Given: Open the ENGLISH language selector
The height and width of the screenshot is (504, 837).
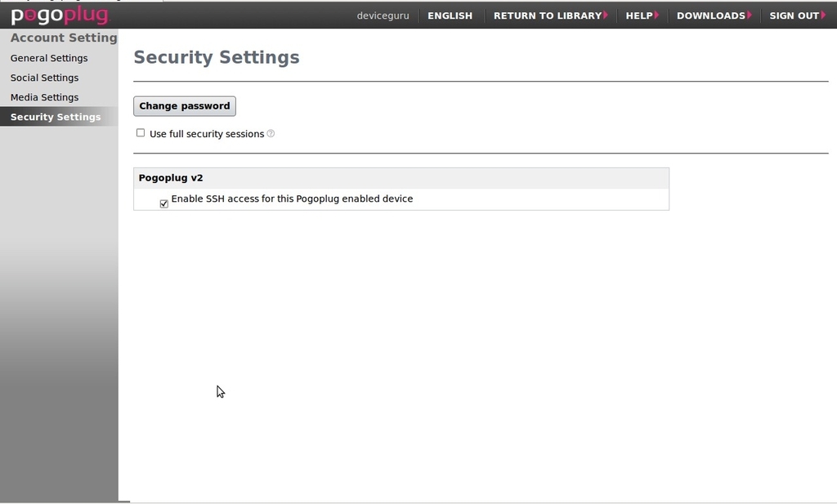Looking at the screenshot, I should (x=450, y=16).
